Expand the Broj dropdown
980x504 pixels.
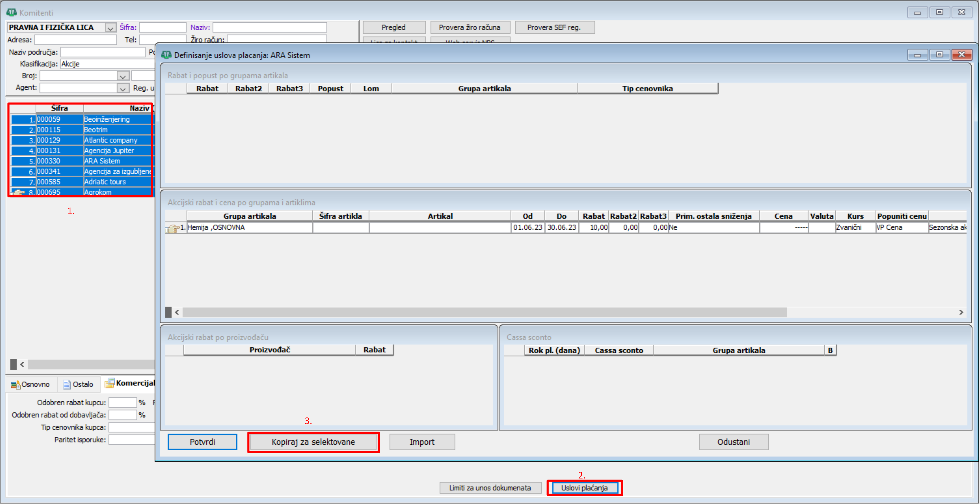pos(123,76)
